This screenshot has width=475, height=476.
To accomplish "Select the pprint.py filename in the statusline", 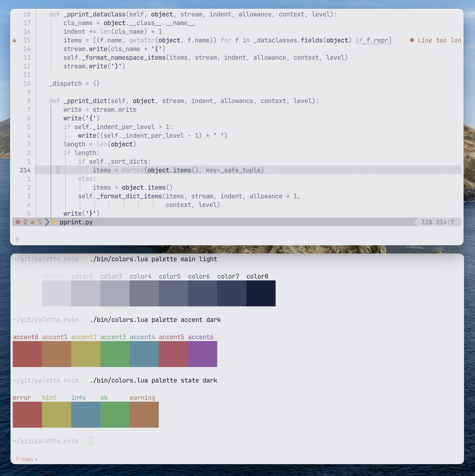I will tap(76, 222).
